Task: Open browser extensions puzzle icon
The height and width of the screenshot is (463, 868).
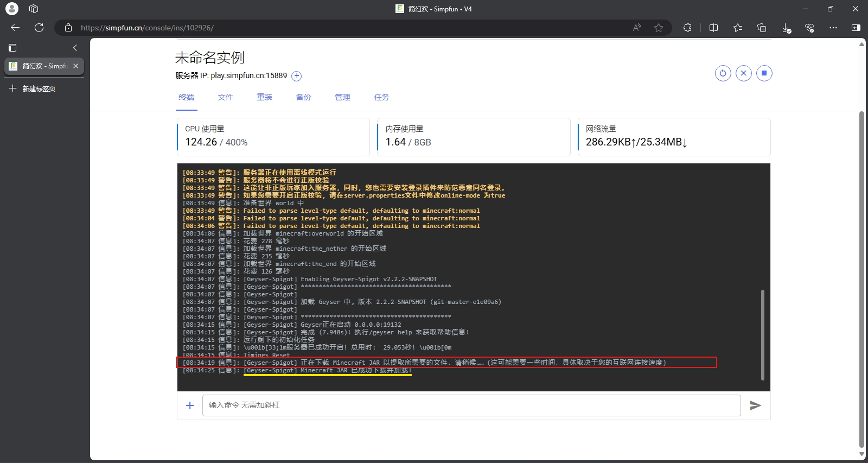Action: pos(687,28)
